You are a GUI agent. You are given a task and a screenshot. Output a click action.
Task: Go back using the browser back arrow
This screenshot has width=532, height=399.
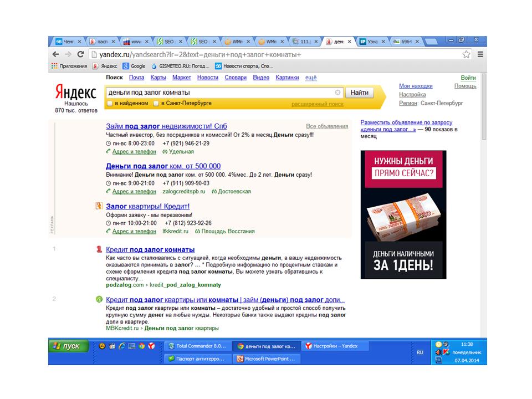[56, 54]
